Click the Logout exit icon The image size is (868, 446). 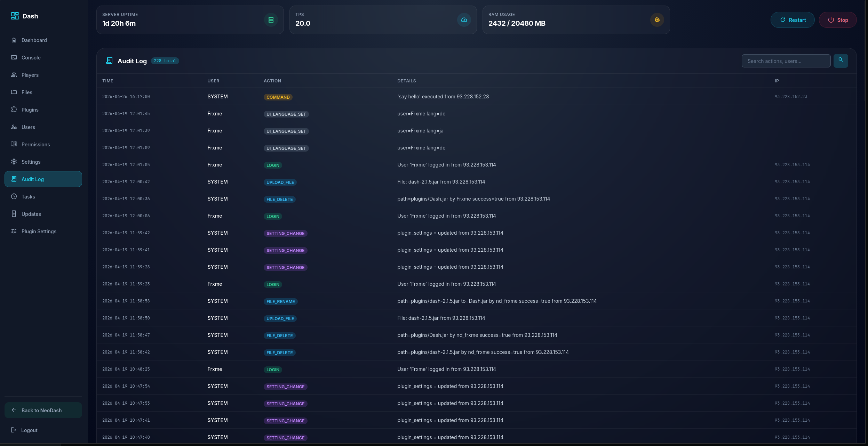tap(14, 430)
